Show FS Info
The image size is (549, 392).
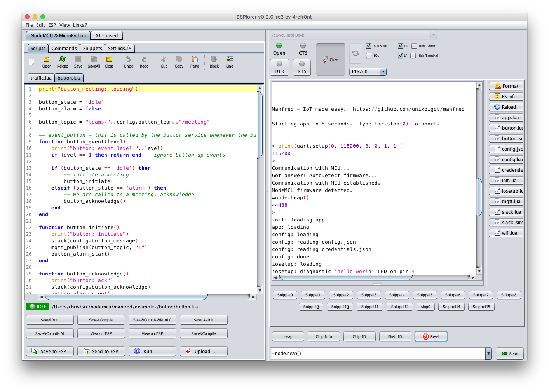tap(506, 96)
